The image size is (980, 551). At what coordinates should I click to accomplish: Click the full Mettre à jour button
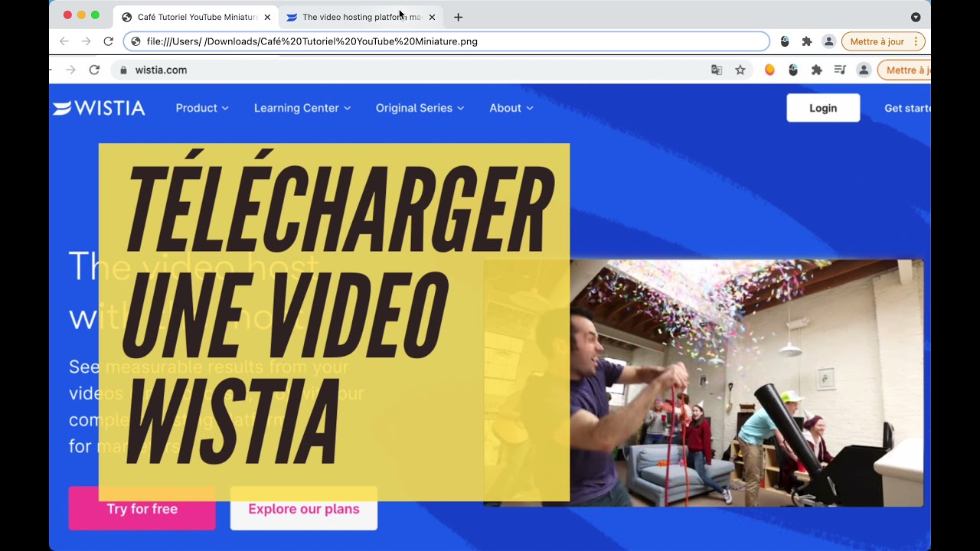point(883,41)
